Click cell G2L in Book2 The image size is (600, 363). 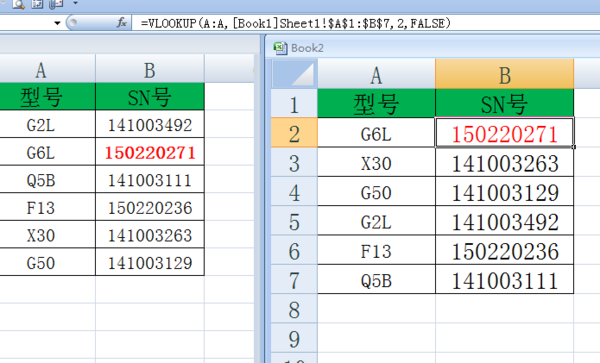tap(376, 221)
